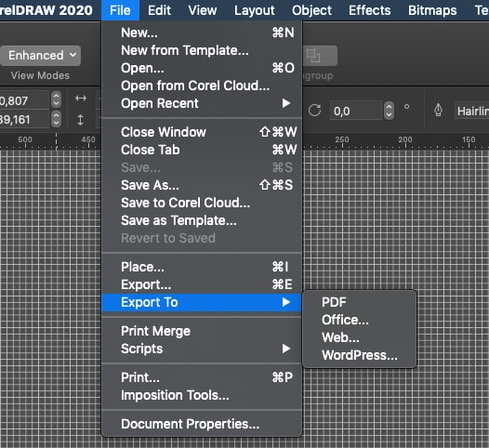
Task: Open the Layout menu
Action: (x=254, y=10)
